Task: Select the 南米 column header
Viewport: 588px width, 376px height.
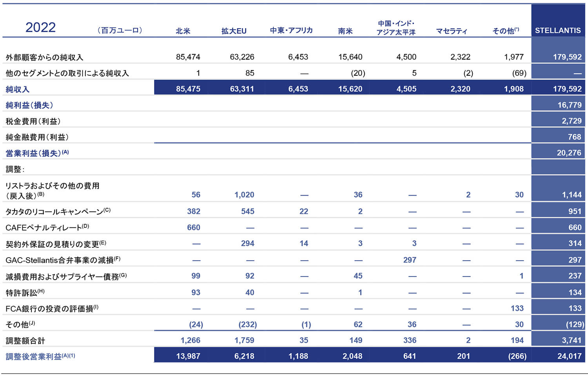Action: [345, 31]
